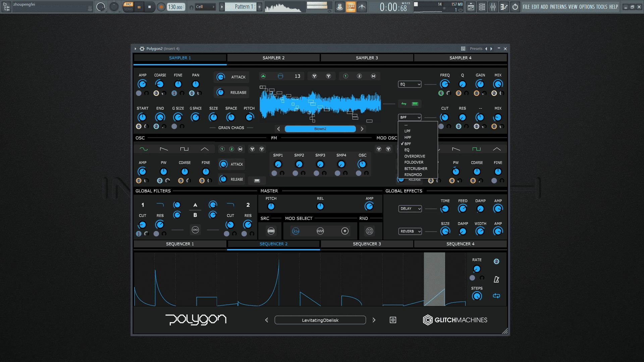Expand the plugin window menu arrow
This screenshot has width=644, height=362.
point(136,49)
